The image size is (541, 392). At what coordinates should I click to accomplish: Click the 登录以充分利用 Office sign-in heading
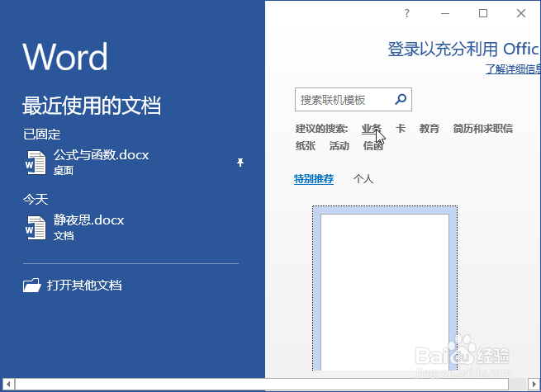(x=463, y=49)
